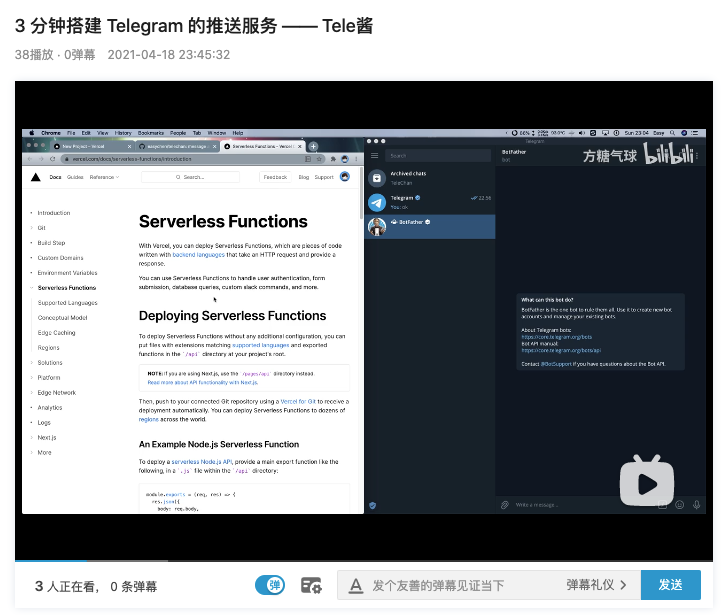This screenshot has height=615, width=724.
Task: Expand Introduction in the docs sidebar
Action: coord(54,213)
